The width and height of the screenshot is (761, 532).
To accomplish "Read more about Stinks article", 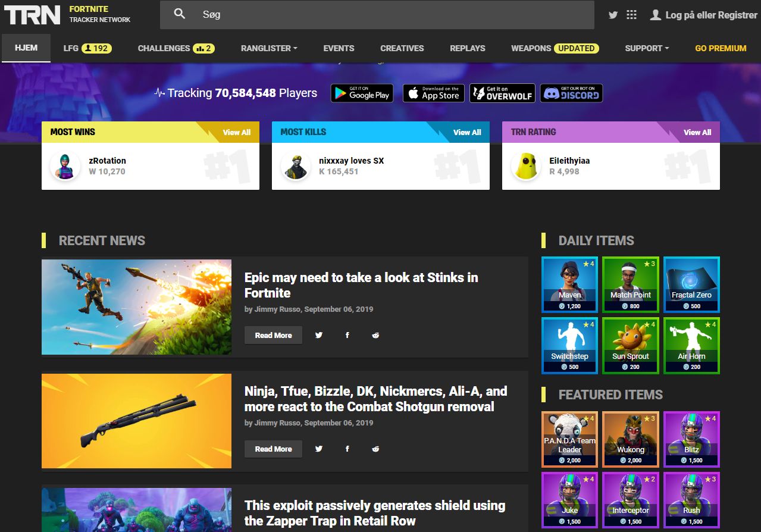I will coord(273,335).
